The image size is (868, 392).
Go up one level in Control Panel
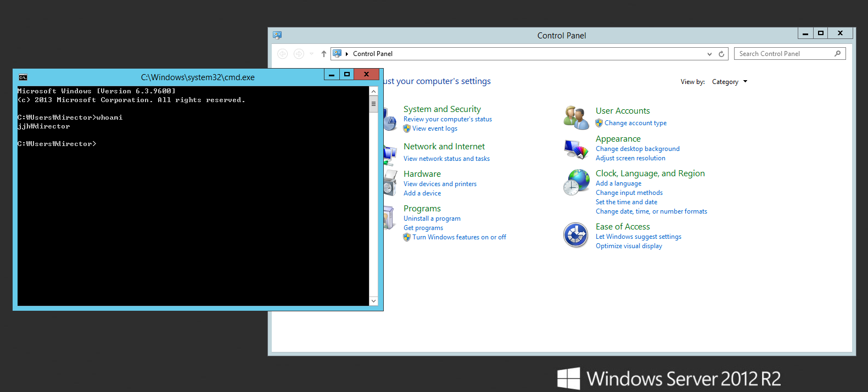coord(324,54)
